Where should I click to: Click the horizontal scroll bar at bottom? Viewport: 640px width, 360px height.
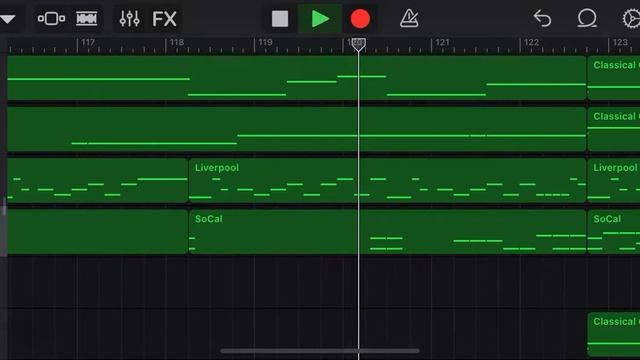click(x=320, y=351)
